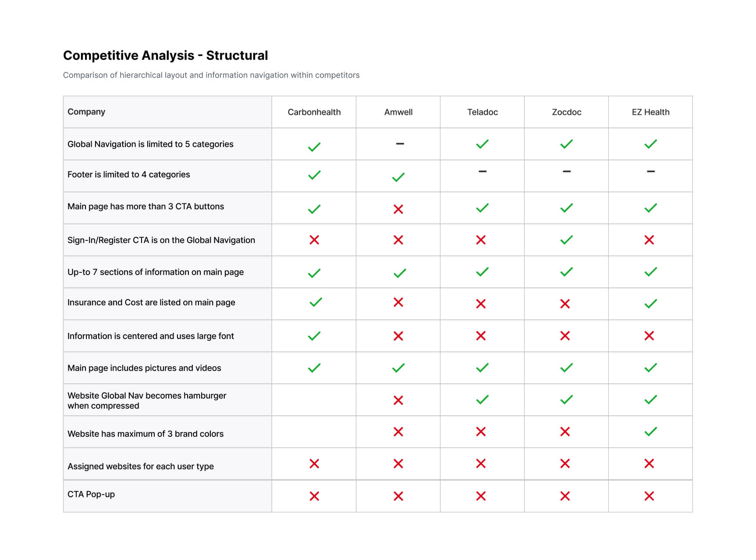Screen dimensions: 756x560
Task: Select the Carbonhealth column header
Action: point(314,112)
